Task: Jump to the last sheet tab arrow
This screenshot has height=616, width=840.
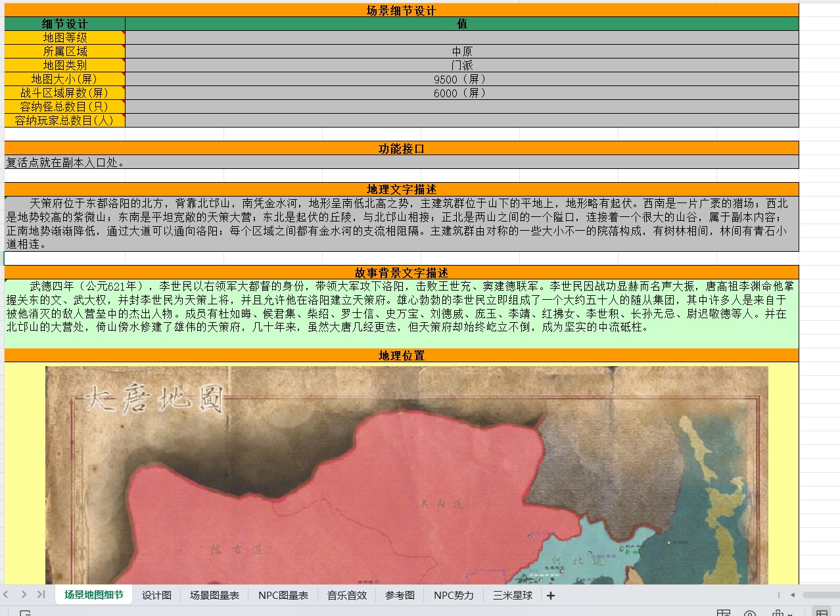Action: click(41, 595)
